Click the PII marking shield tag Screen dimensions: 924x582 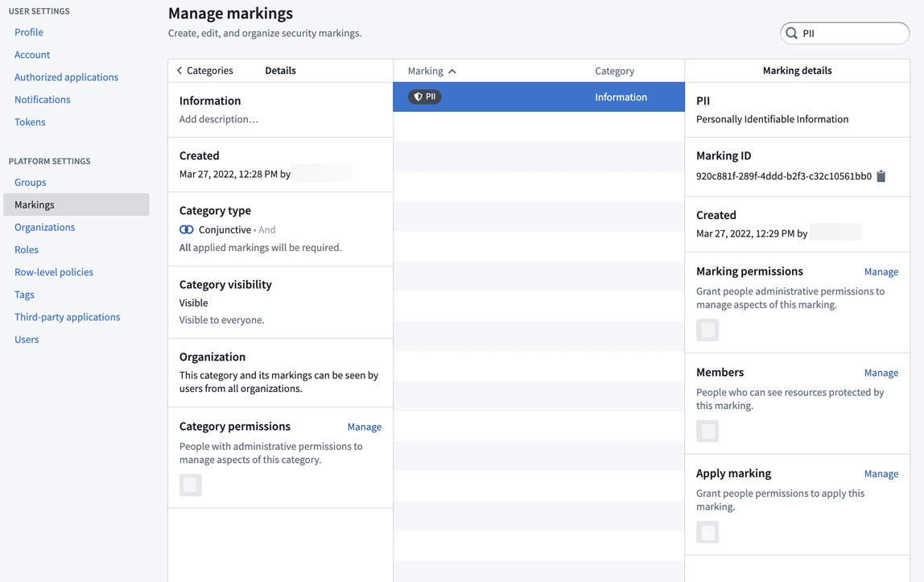click(424, 97)
